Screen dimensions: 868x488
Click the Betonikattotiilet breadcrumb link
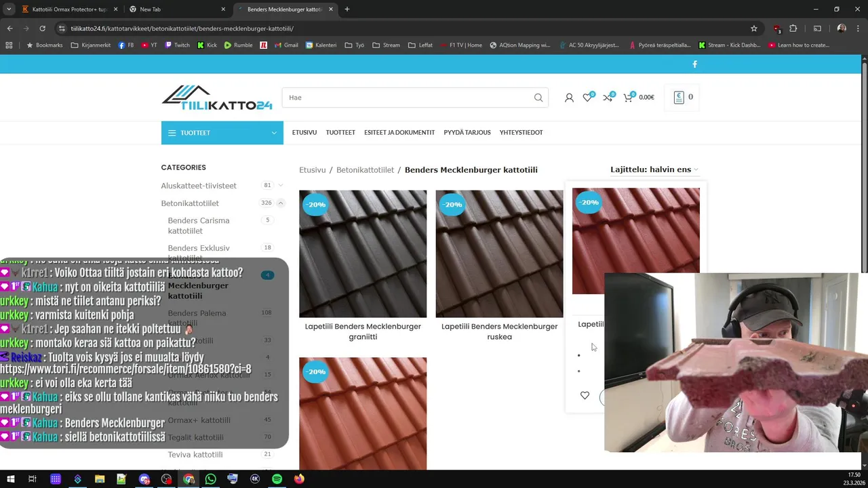click(x=365, y=170)
